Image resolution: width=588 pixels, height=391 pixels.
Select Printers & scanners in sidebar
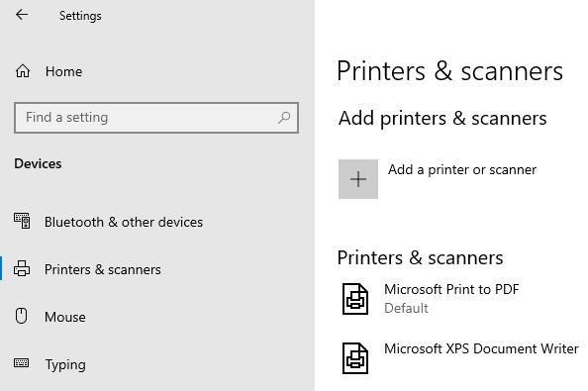[102, 269]
